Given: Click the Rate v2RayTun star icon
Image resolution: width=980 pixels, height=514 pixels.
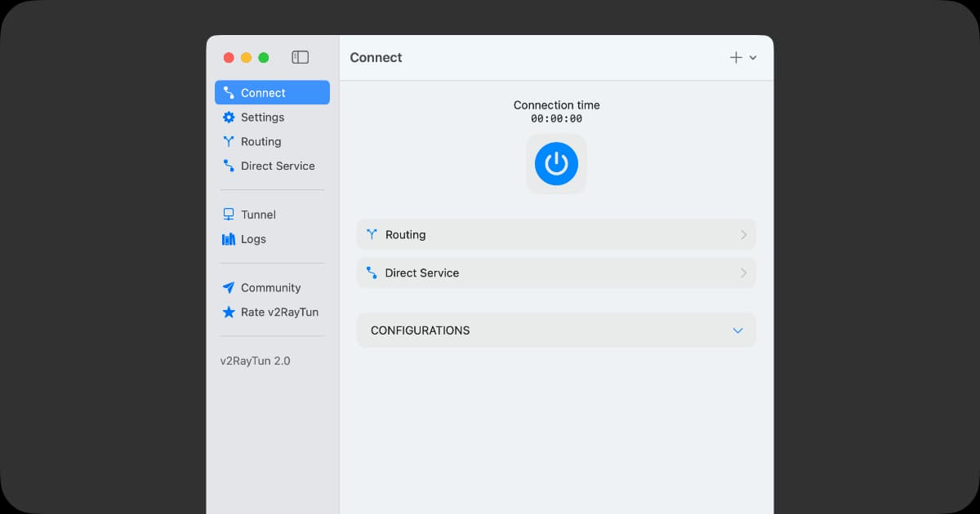Looking at the screenshot, I should [229, 312].
